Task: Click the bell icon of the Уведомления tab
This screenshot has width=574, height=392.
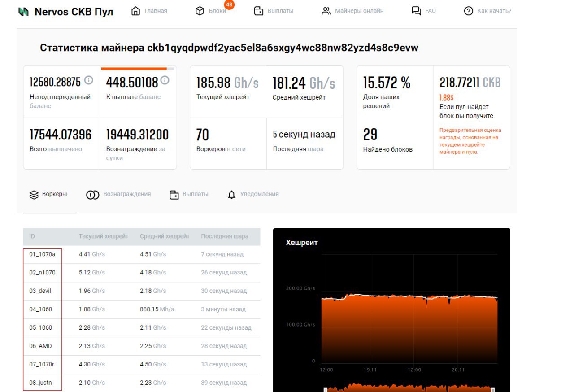Action: point(231,195)
